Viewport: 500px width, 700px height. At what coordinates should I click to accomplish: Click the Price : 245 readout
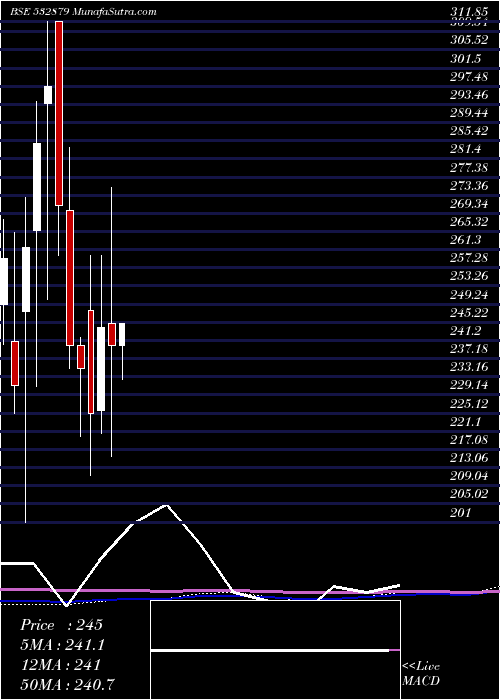pos(62,625)
